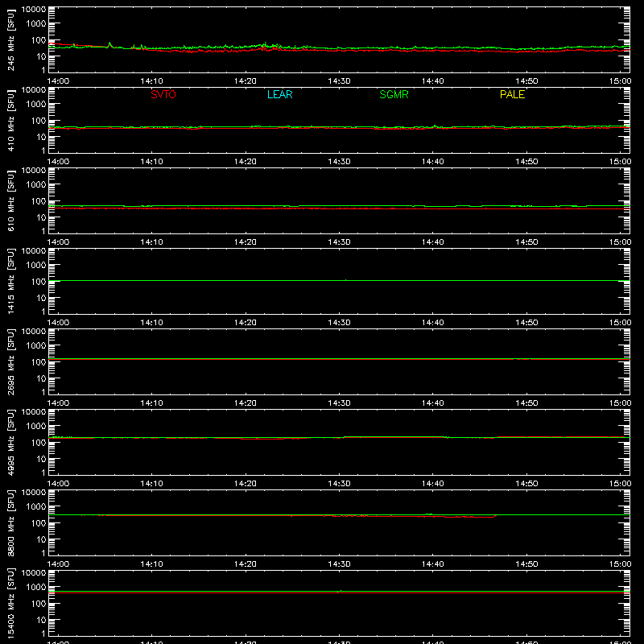Click 14:30 tick under the 8800 MHz panel

[339, 564]
